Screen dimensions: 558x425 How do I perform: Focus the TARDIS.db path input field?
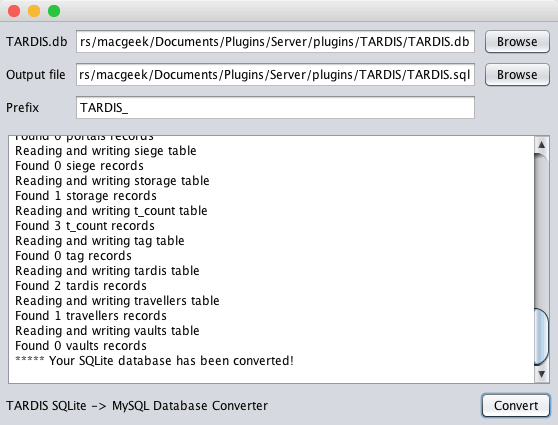(275, 42)
